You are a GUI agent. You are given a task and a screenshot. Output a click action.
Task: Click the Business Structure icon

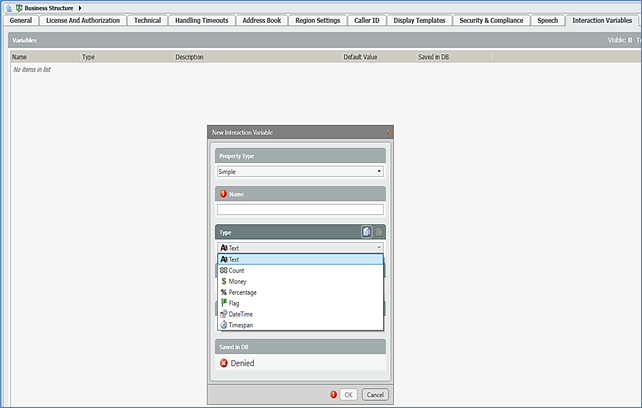click(x=19, y=8)
